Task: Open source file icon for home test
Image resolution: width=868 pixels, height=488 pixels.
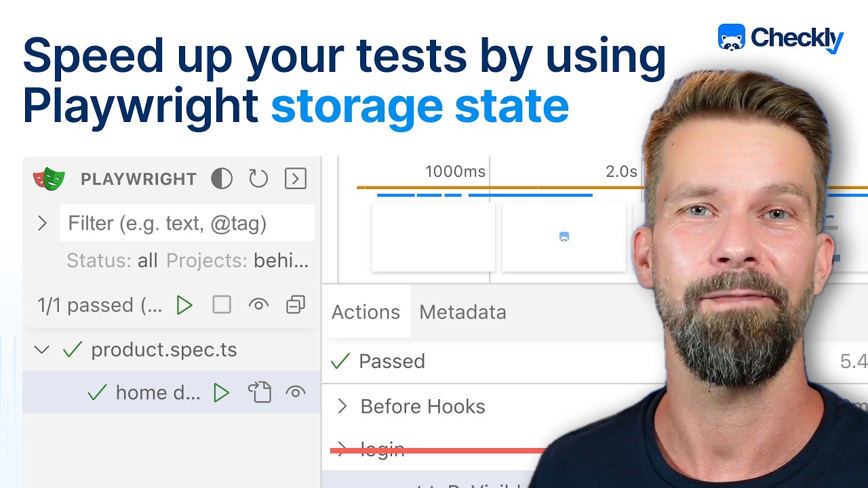Action: pos(258,392)
